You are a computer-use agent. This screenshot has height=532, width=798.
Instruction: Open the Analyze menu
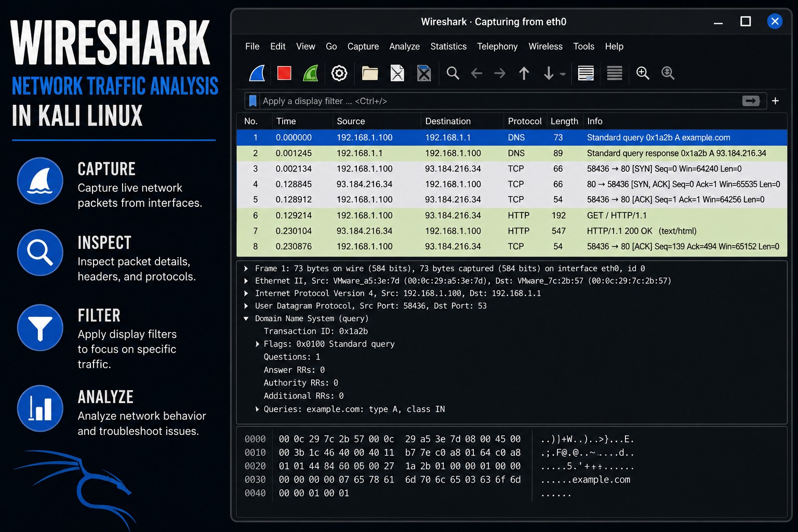[404, 47]
